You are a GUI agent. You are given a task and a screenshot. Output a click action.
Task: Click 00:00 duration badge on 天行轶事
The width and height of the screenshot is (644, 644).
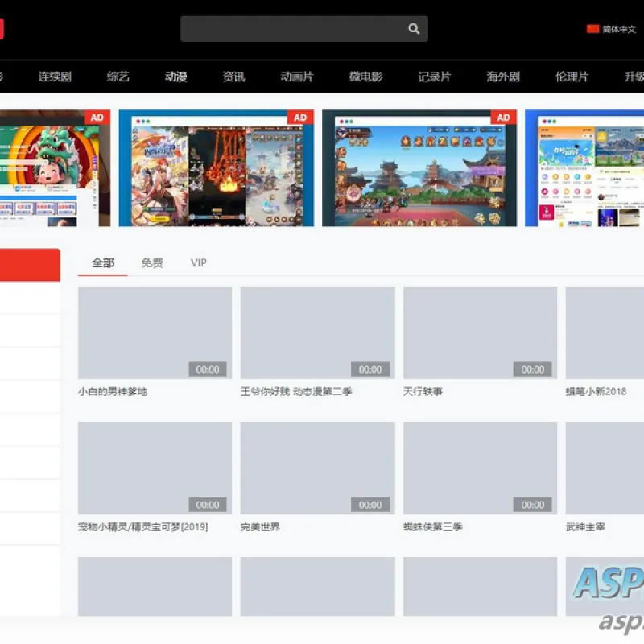[x=533, y=369]
